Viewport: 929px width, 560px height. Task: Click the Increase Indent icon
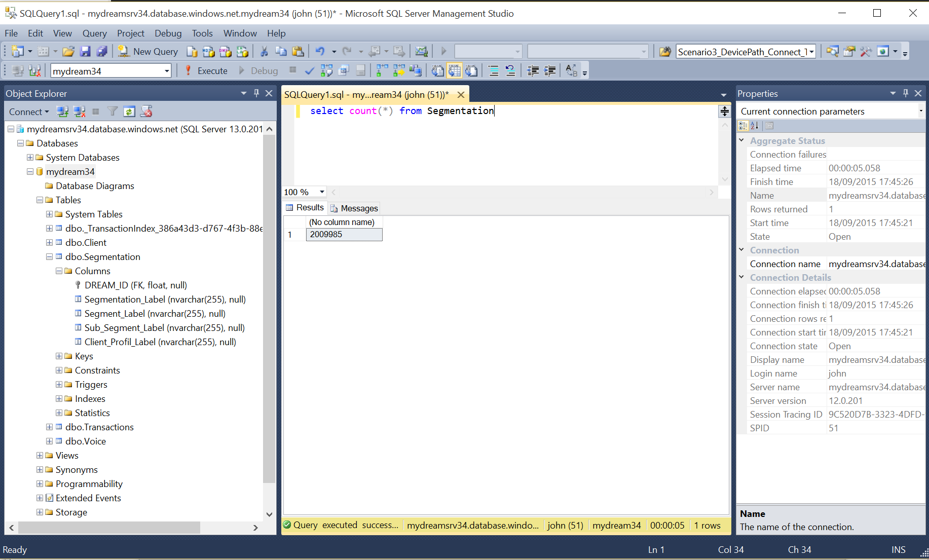pos(550,70)
